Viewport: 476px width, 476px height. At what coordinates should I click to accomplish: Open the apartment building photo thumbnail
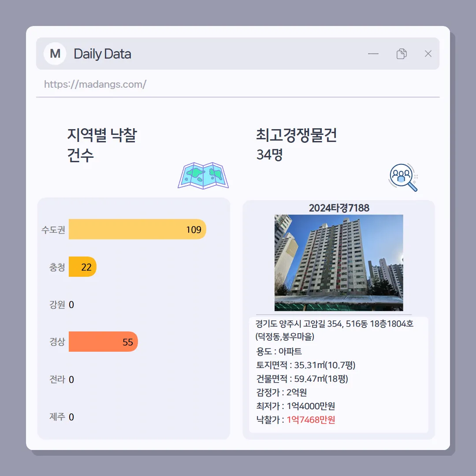point(339,263)
